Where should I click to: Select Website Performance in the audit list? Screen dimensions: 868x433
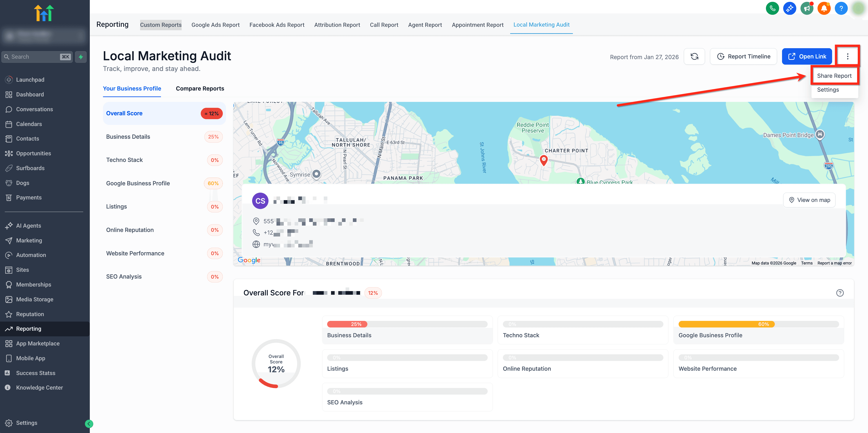pyautogui.click(x=164, y=253)
